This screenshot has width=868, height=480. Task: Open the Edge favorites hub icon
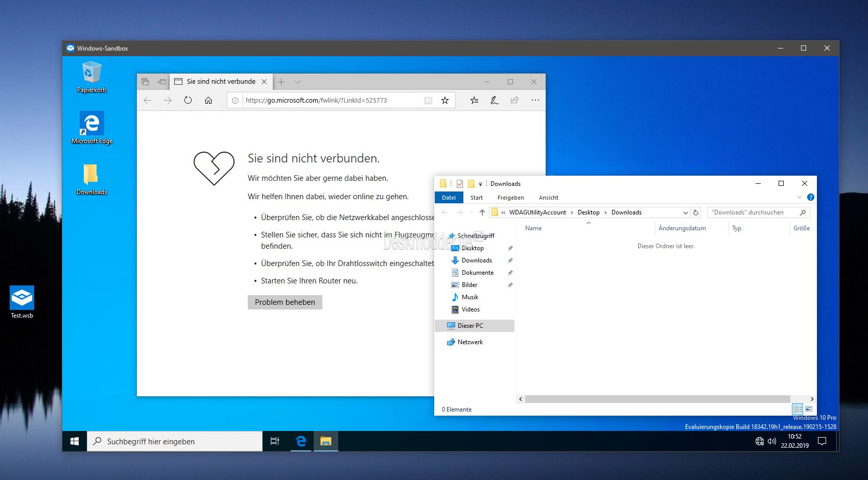coord(474,100)
